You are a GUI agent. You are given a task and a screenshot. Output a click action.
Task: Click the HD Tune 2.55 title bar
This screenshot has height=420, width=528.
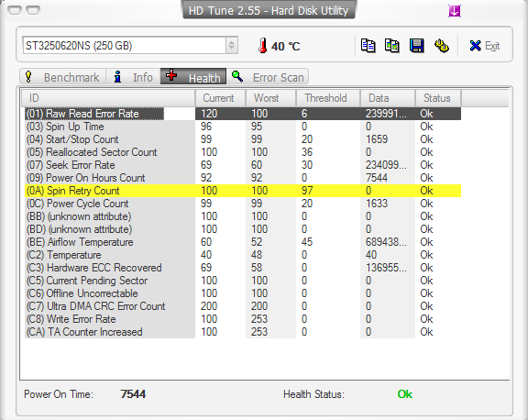[269, 10]
